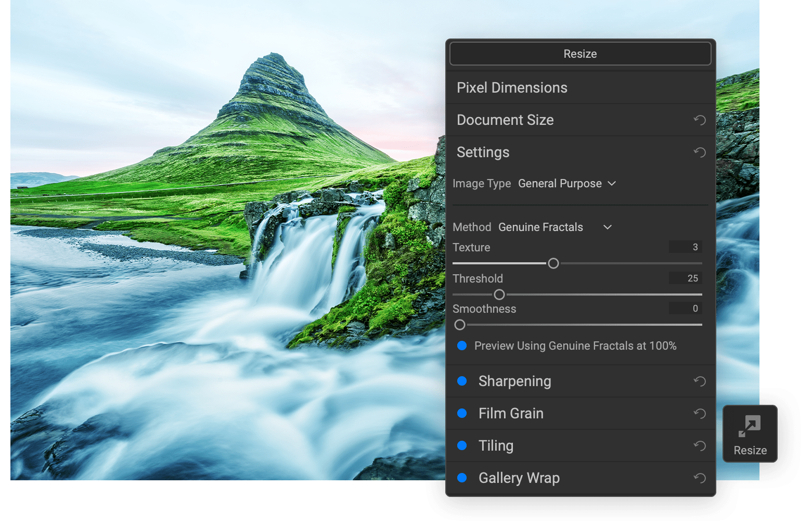Click the Threshold value field showing 25
This screenshot has width=812, height=524.
tap(686, 278)
